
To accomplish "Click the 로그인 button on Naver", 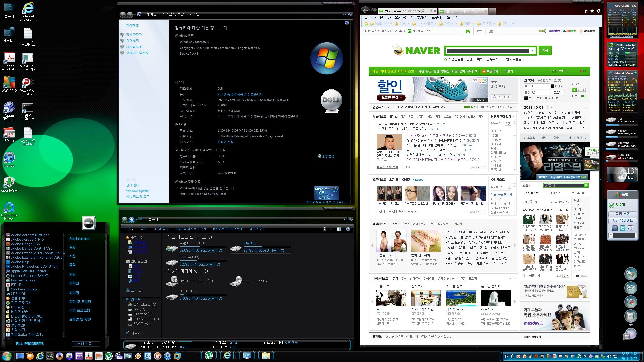I will point(557,93).
